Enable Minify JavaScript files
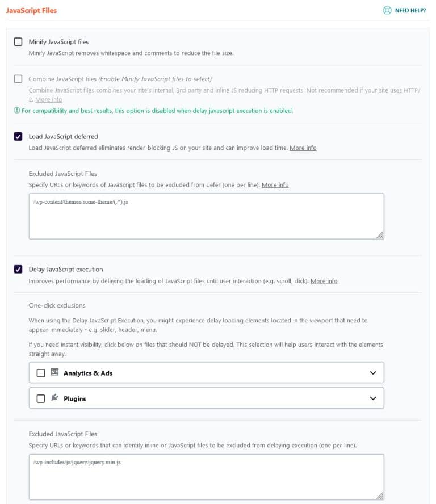Viewport: 436px width, 504px height. click(x=18, y=41)
